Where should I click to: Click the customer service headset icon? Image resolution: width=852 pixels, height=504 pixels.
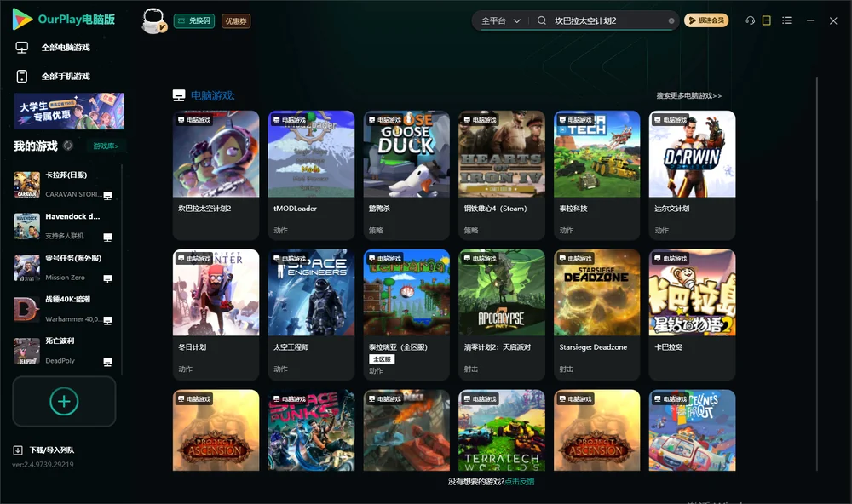click(750, 20)
